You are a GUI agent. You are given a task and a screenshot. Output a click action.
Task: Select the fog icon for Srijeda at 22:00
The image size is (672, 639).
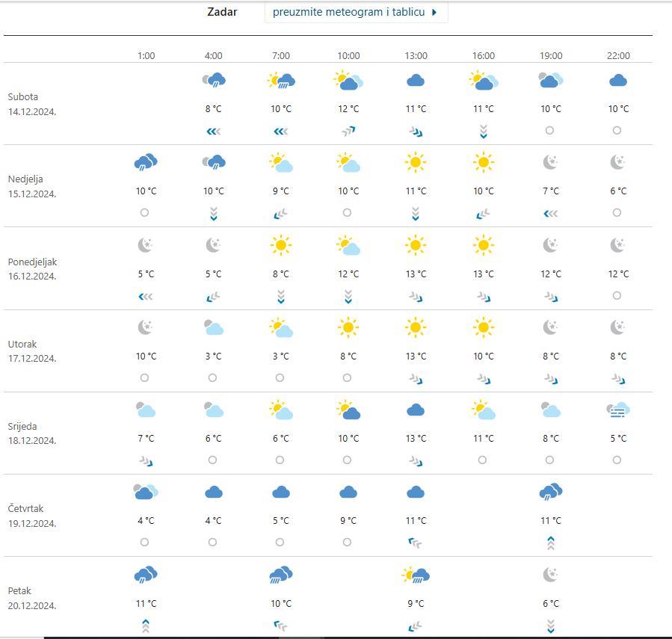pos(618,409)
